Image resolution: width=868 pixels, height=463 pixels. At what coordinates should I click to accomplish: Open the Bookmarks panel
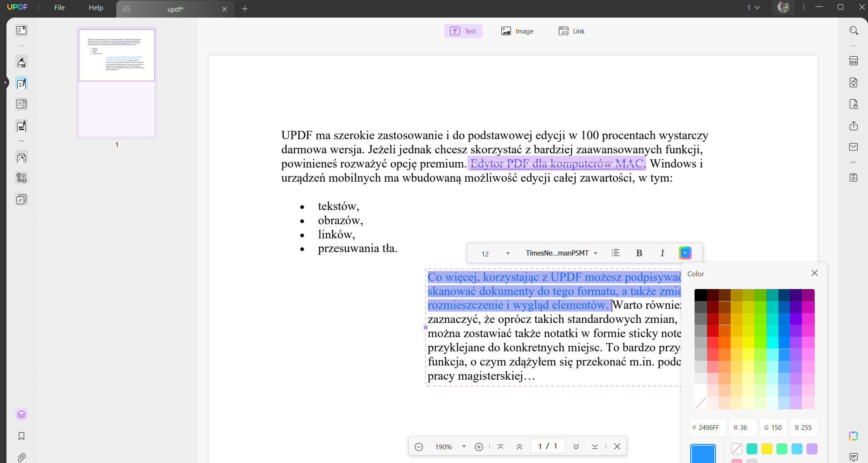click(21, 436)
